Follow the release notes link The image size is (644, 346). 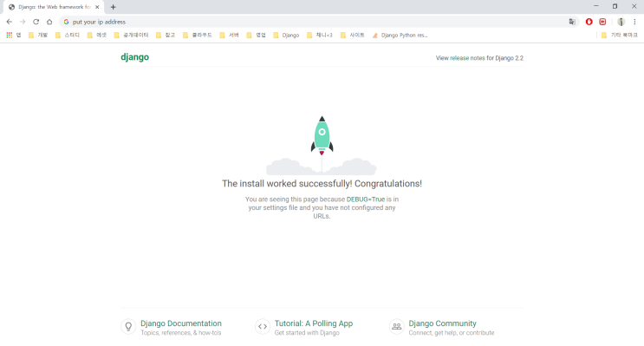(x=467, y=58)
